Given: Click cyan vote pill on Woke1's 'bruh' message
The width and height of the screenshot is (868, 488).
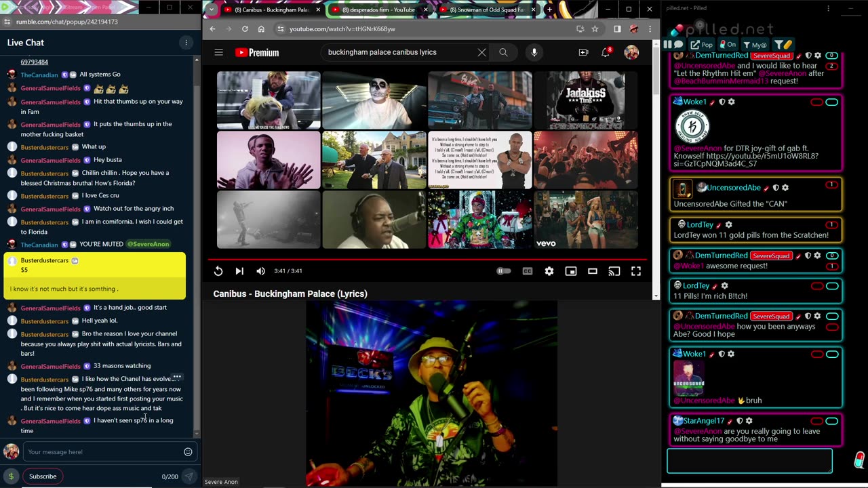Looking at the screenshot, I should (832, 354).
